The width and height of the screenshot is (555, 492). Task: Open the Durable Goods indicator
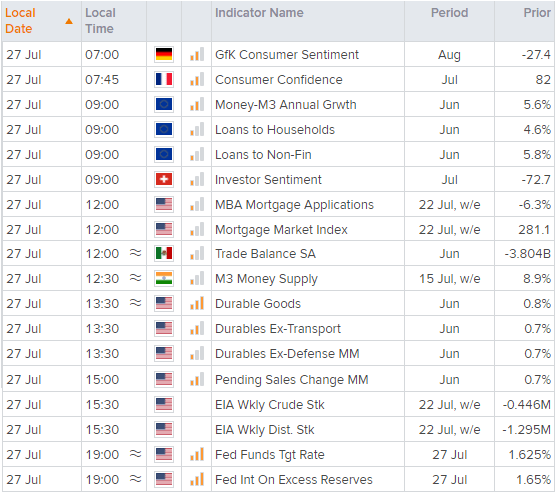coord(258,304)
